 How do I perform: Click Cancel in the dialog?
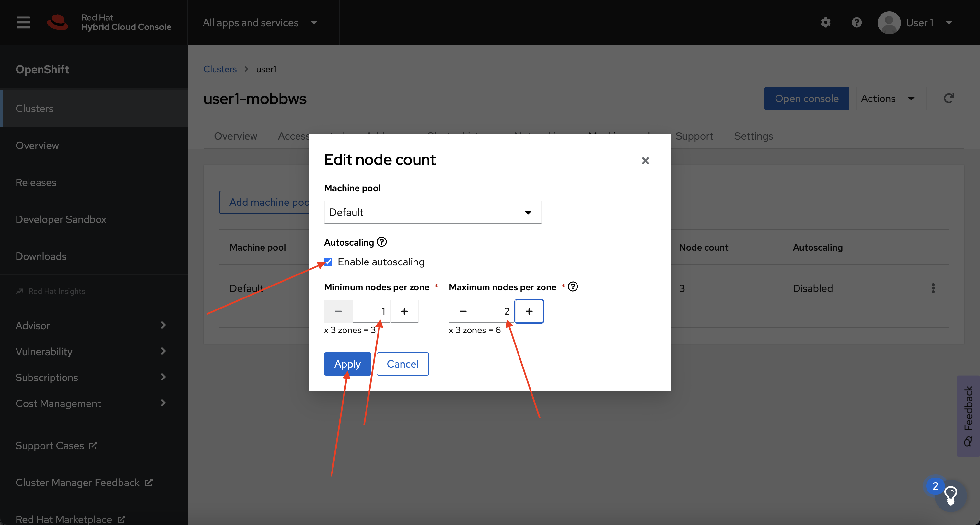tap(402, 364)
